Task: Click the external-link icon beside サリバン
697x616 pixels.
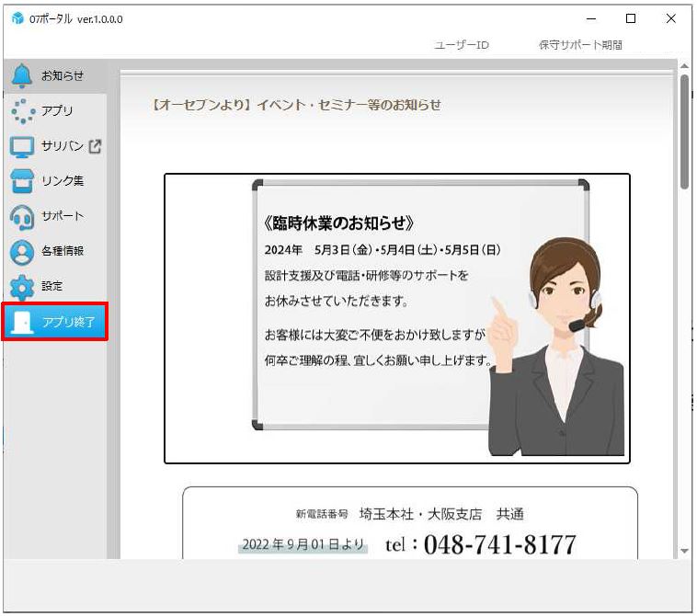Action: pyautogui.click(x=95, y=146)
